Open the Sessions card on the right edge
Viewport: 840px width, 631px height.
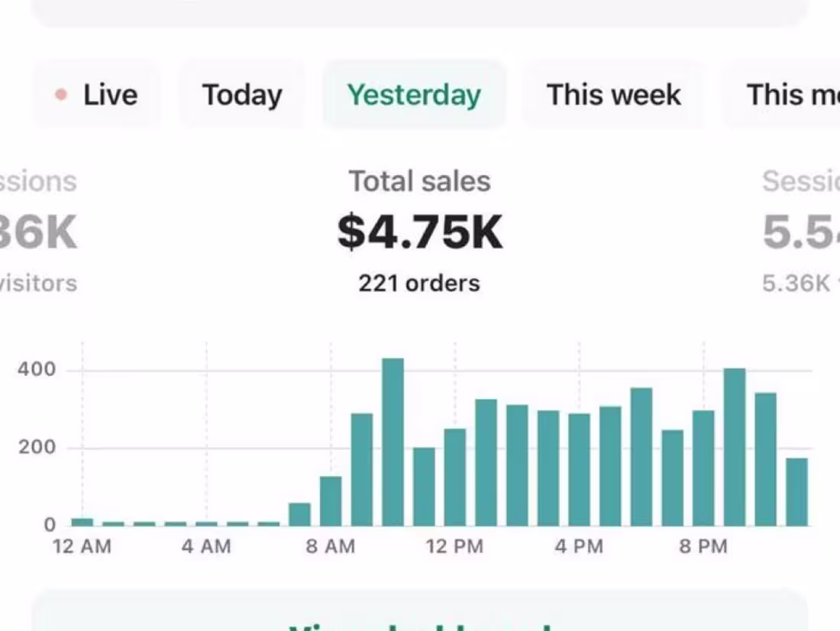click(801, 231)
